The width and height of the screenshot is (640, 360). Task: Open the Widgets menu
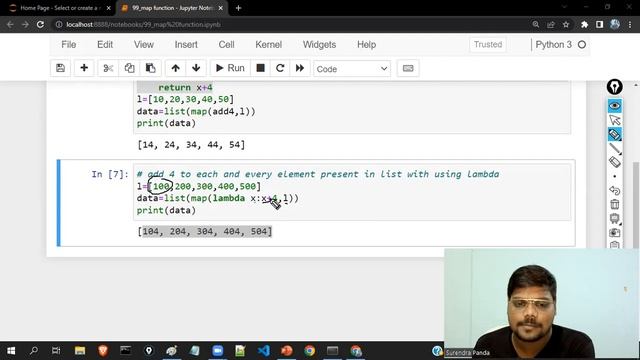[x=320, y=44]
